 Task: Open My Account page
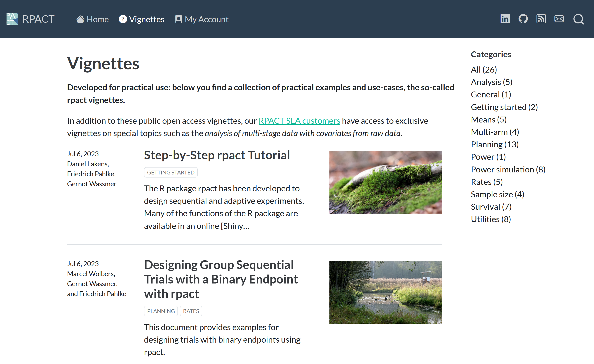pyautogui.click(x=202, y=19)
